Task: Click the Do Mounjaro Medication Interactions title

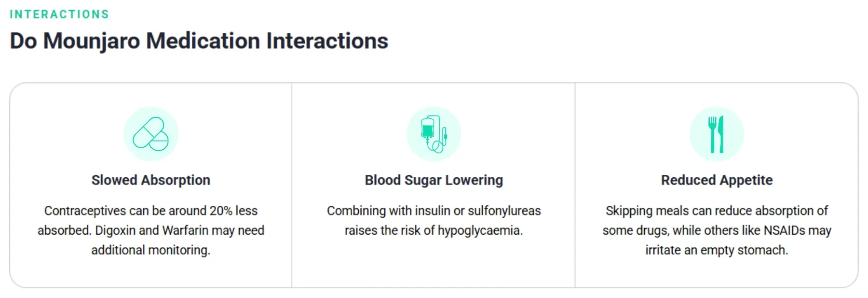Action: [x=199, y=41]
